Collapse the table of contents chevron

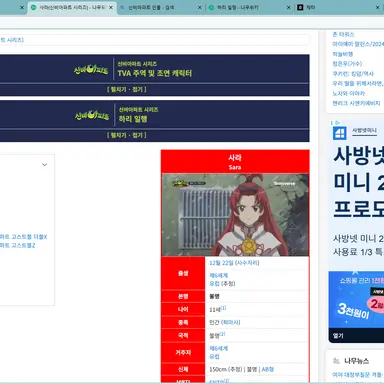click(45, 165)
